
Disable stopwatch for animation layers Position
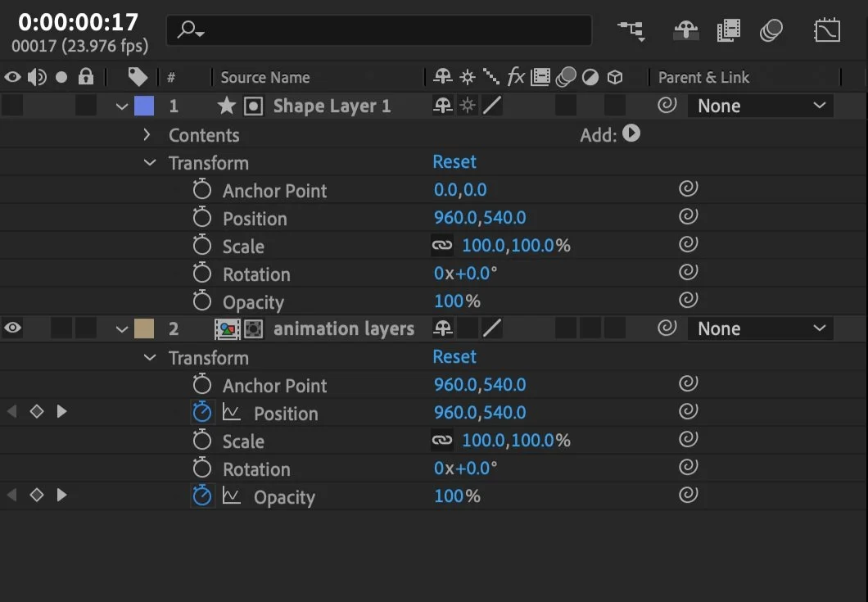pos(202,412)
